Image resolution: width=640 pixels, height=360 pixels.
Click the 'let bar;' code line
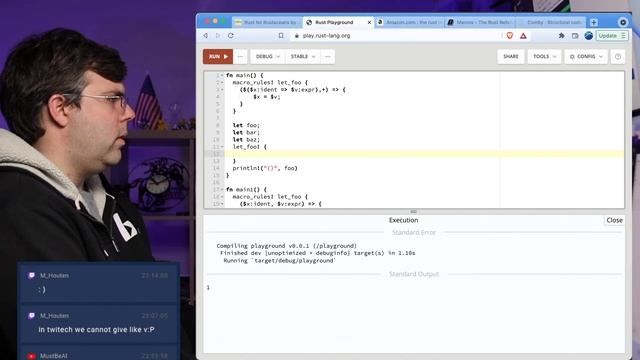pyautogui.click(x=246, y=133)
